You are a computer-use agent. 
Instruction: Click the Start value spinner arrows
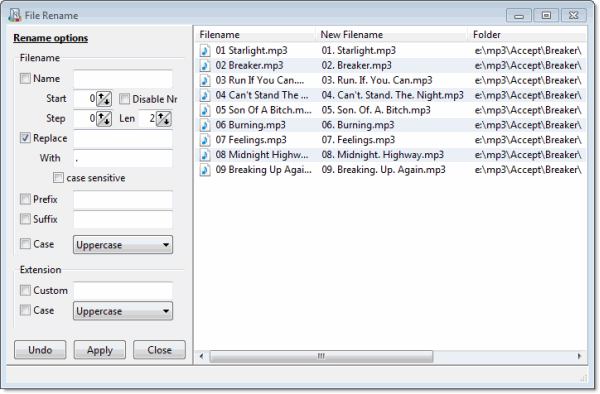[104, 99]
